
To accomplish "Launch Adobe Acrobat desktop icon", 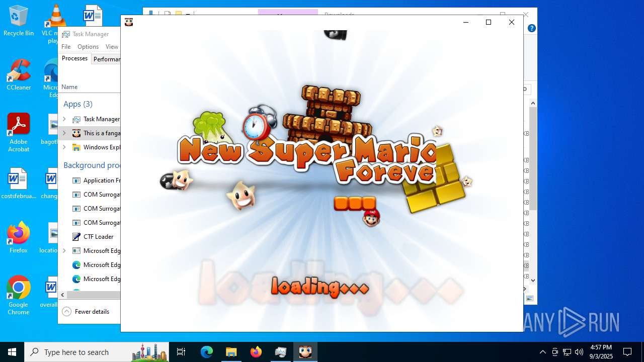I will pos(19,133).
